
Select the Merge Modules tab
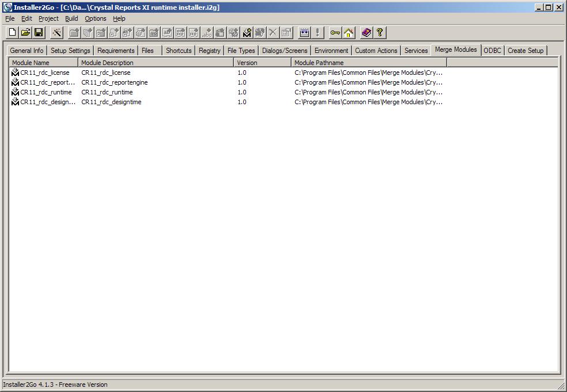point(456,50)
